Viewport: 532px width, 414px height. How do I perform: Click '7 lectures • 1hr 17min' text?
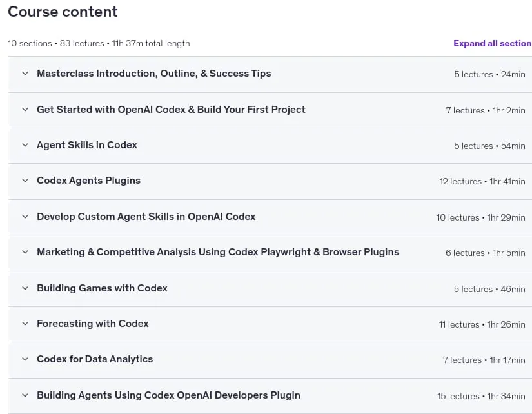point(484,360)
